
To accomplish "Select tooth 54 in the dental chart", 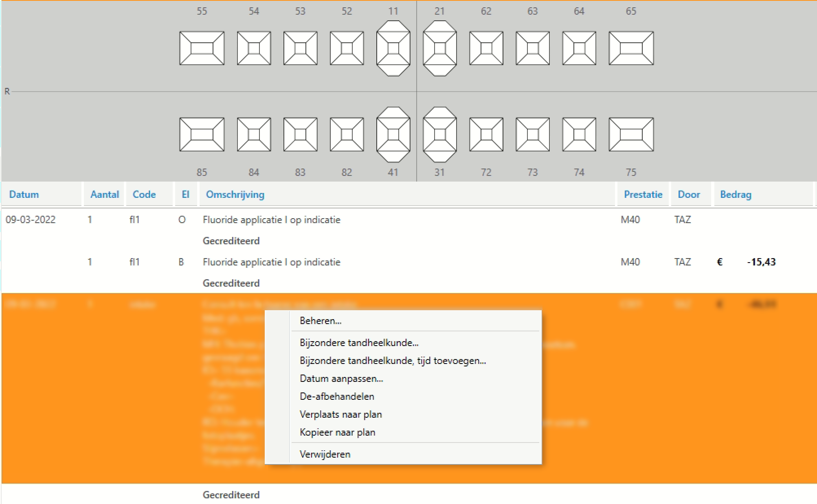I will [x=254, y=48].
